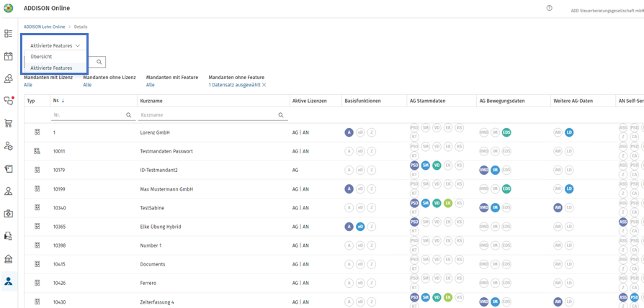
Task: Open the chat messages icon with notification dot
Action: coord(9,101)
